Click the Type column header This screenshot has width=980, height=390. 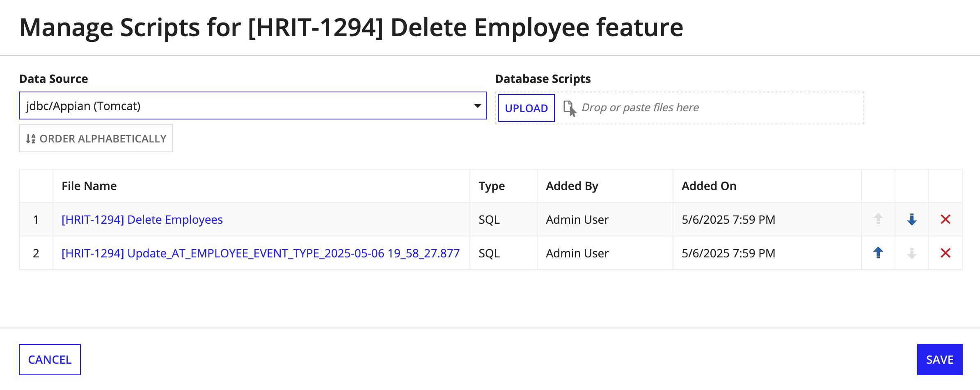click(492, 186)
